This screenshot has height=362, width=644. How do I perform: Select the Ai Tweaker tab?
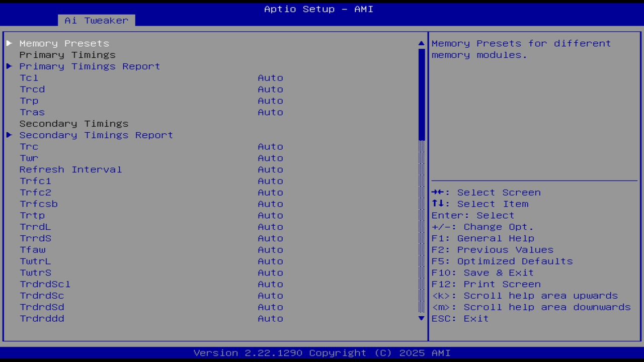(x=96, y=20)
